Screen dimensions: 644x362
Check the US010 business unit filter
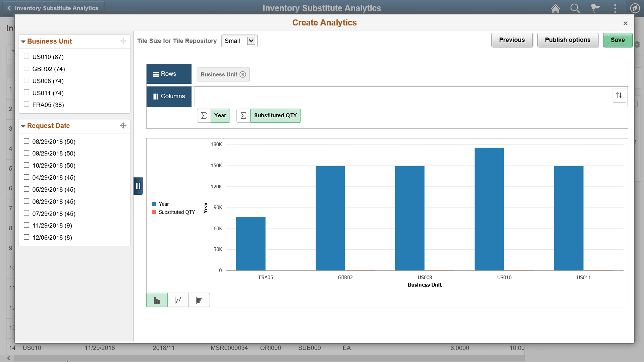coord(26,56)
